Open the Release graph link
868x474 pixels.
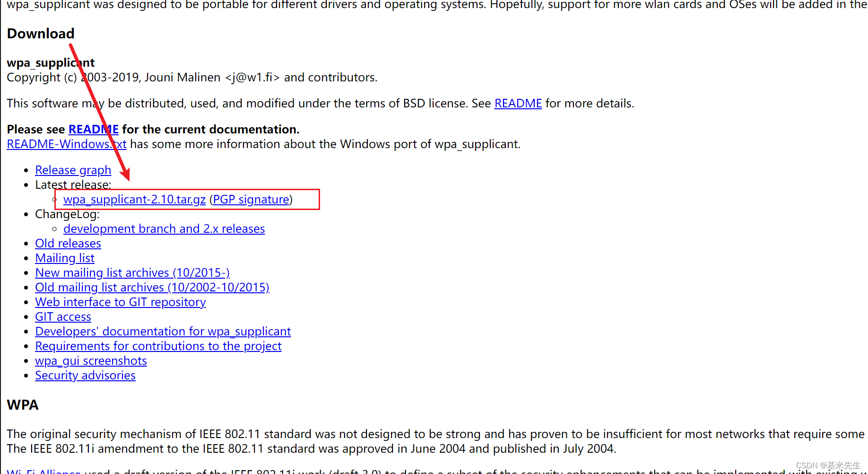click(x=73, y=170)
